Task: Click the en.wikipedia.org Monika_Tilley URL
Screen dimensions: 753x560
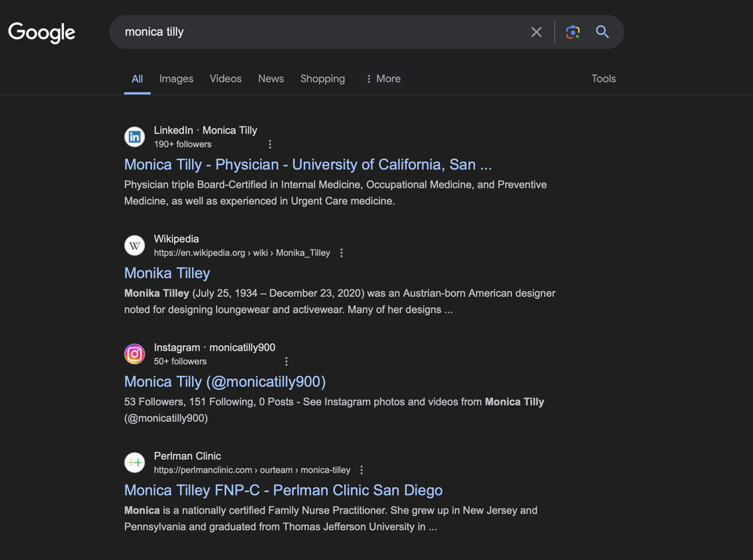Action: tap(242, 253)
